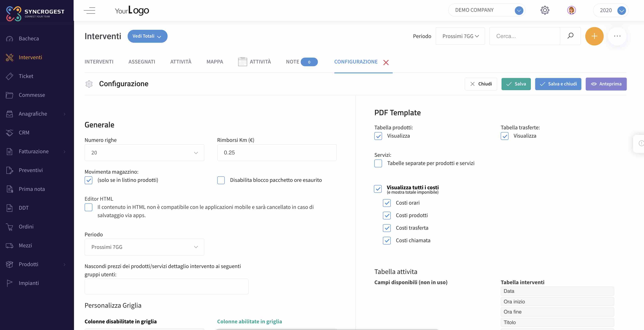Switch to the Mappa tab
The height and width of the screenshot is (330, 644).
click(215, 62)
